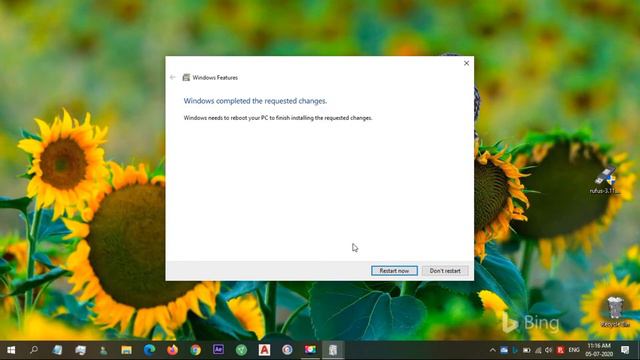
Task: Open File Explorer from the taskbar
Action: (x=127, y=350)
